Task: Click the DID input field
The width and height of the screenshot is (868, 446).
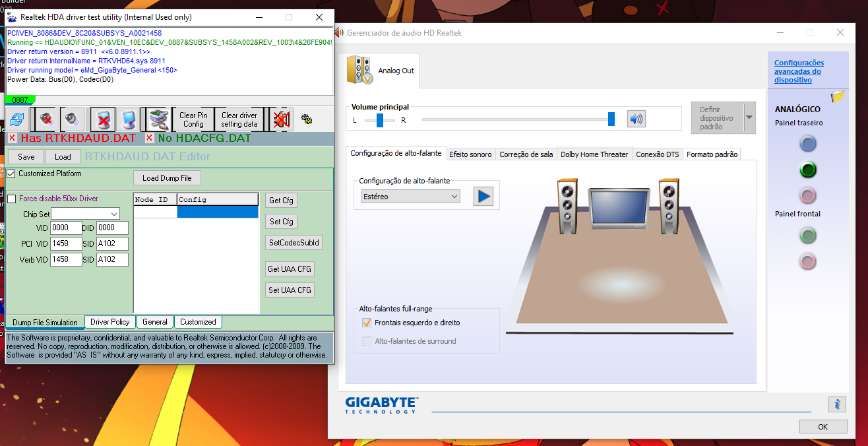Action: (x=112, y=228)
